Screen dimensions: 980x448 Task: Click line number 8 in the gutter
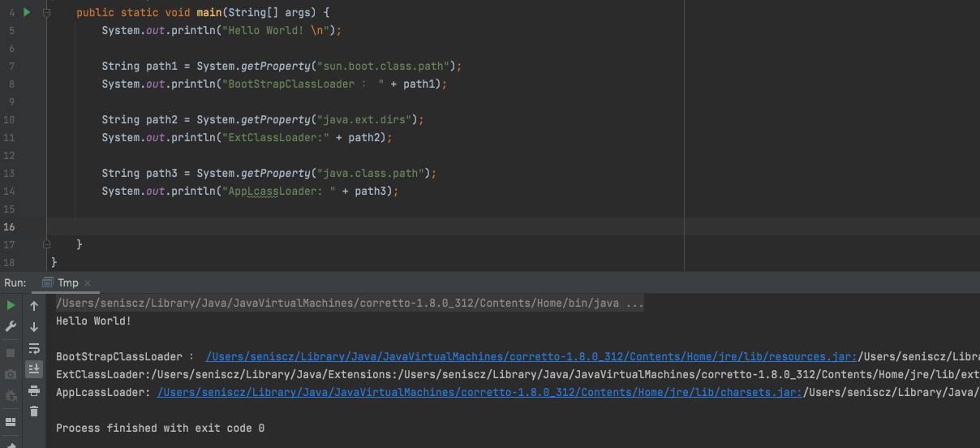(x=11, y=84)
